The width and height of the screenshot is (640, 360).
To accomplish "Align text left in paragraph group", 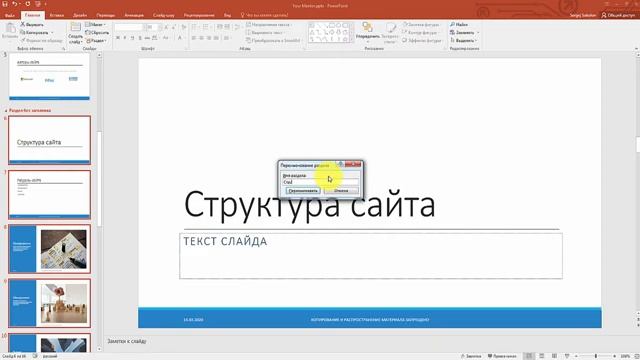I will click(x=194, y=38).
